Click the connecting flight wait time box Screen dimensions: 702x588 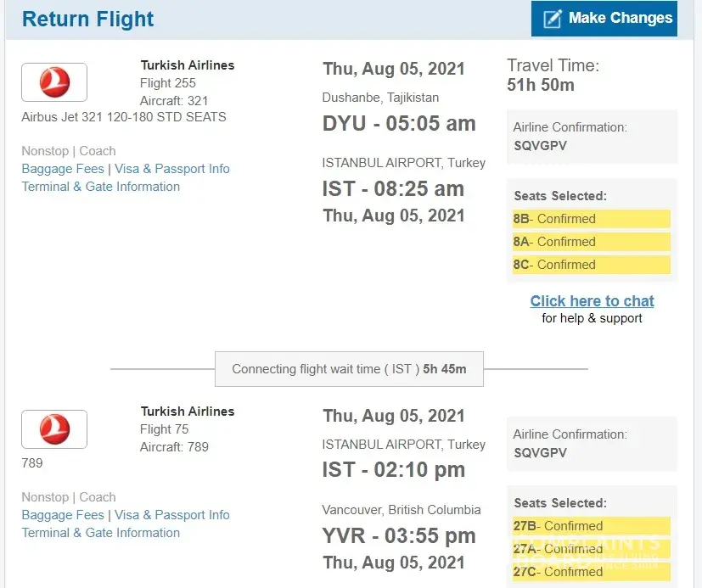349,369
